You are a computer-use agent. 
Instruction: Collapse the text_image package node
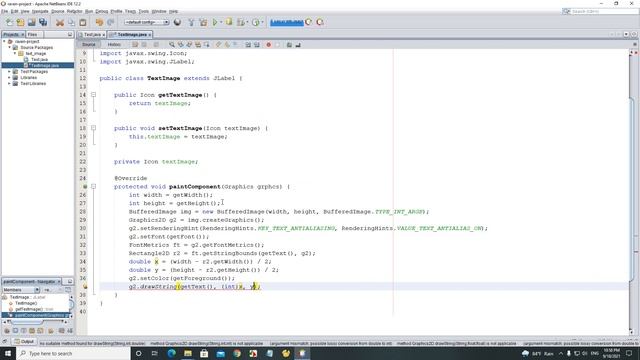tap(15, 53)
